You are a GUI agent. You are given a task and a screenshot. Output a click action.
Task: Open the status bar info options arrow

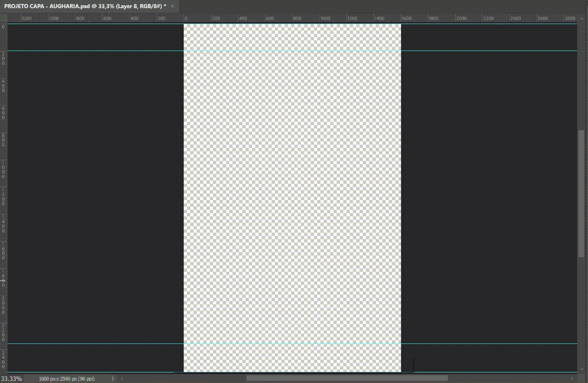pyautogui.click(x=113, y=379)
